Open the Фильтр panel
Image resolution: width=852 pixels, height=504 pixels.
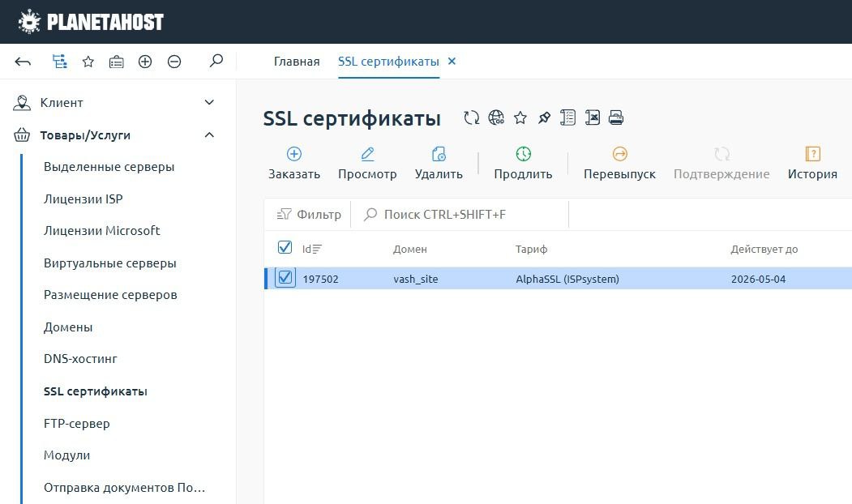(x=308, y=214)
